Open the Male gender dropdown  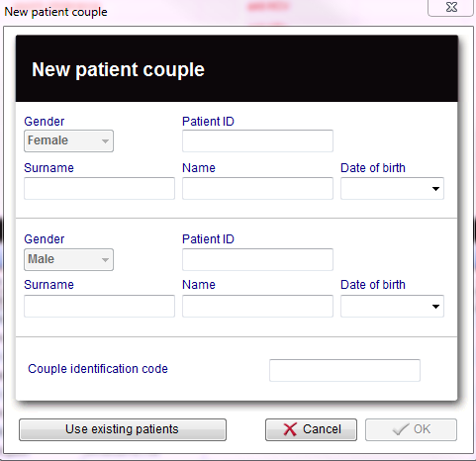(x=68, y=259)
